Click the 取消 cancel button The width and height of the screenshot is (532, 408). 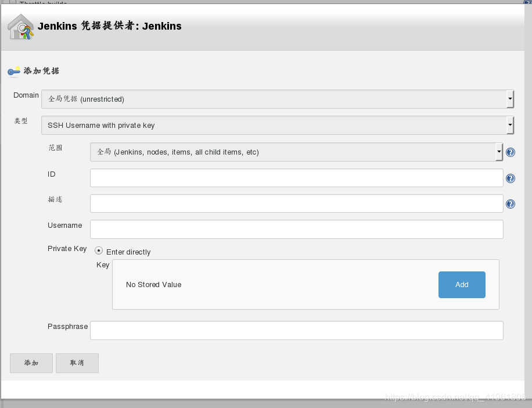click(x=77, y=363)
